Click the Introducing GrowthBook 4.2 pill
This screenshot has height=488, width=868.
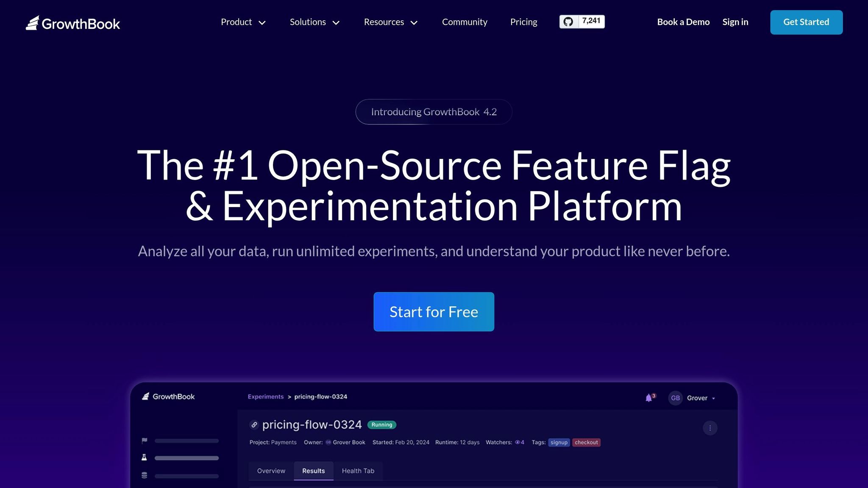tap(434, 112)
